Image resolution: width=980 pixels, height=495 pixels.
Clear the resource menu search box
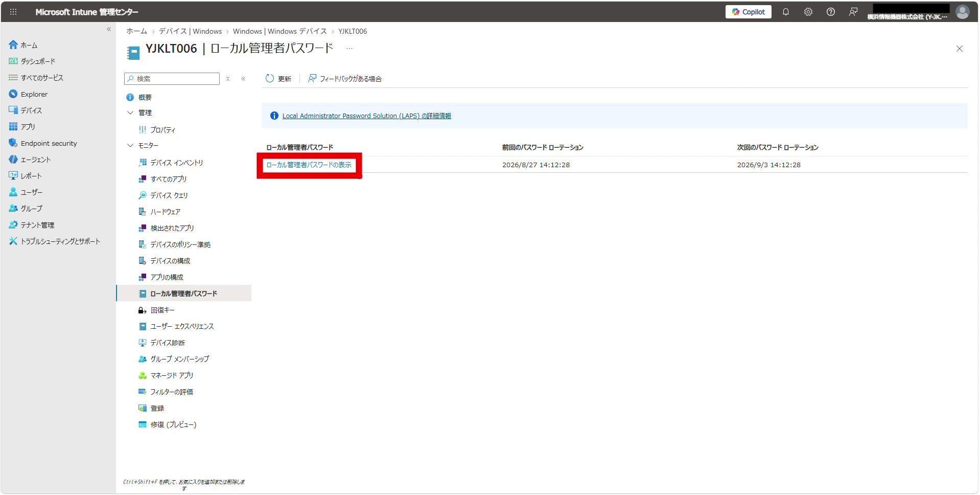click(228, 79)
